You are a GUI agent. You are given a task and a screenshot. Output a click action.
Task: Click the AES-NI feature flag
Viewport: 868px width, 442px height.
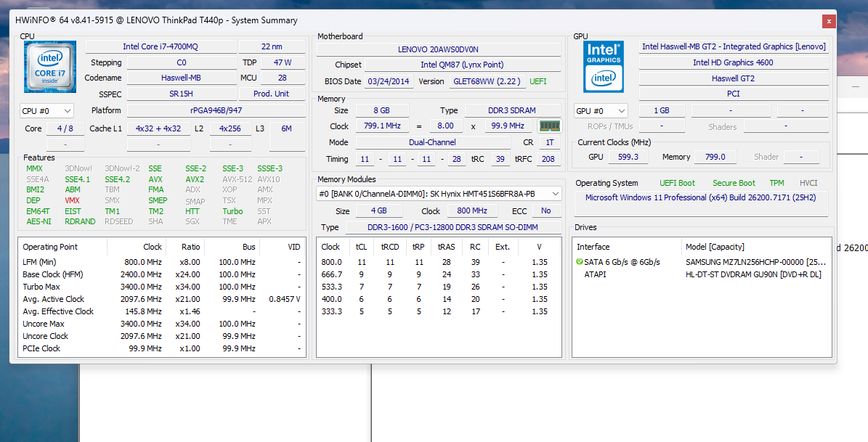point(38,221)
